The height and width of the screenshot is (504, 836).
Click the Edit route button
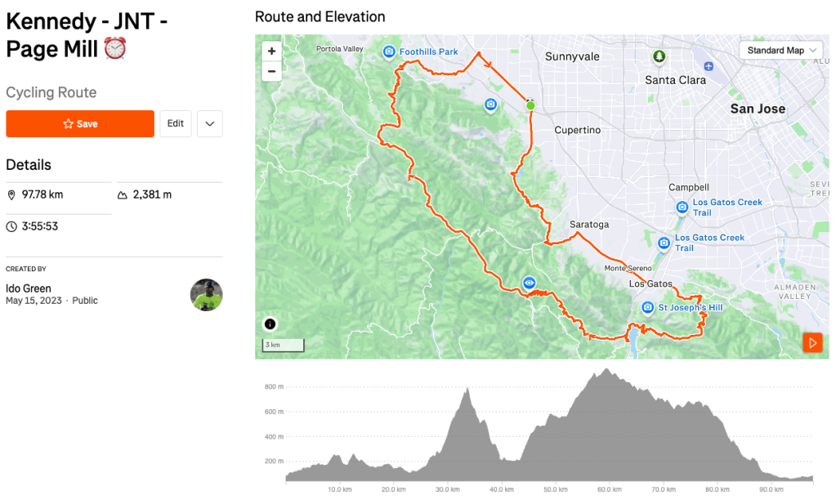click(x=176, y=124)
